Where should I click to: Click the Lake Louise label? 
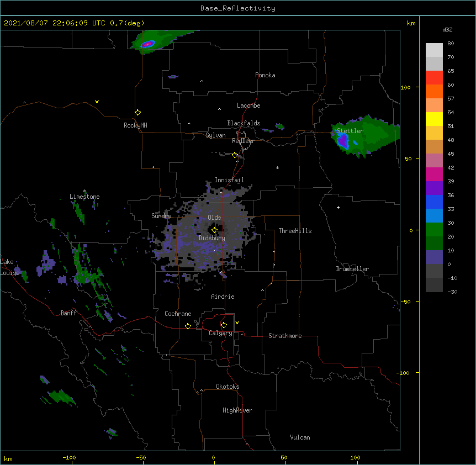pos(10,267)
